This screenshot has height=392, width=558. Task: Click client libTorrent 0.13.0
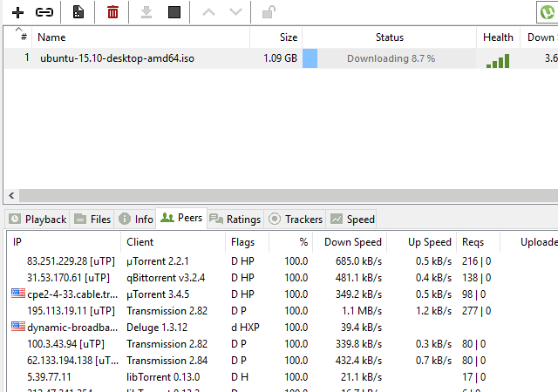tap(163, 376)
